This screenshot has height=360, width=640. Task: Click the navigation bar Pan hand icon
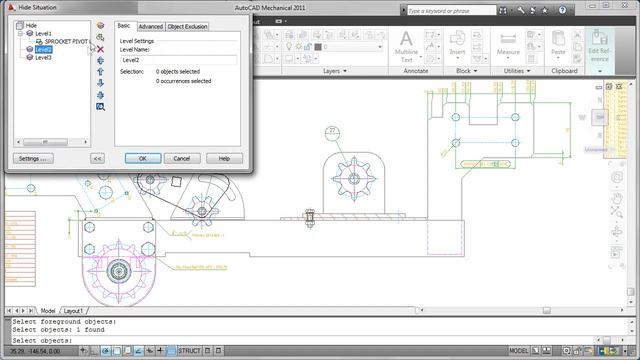pyautogui.click(x=616, y=198)
